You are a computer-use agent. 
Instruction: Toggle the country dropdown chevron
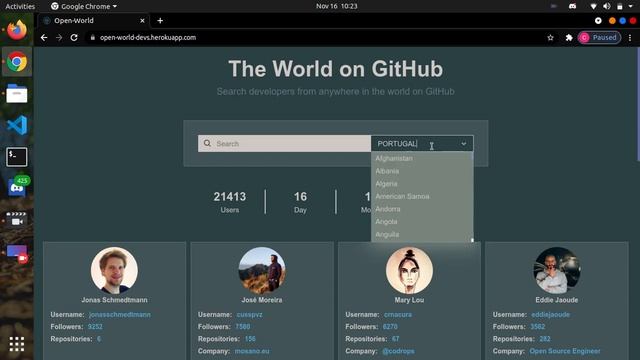point(464,144)
